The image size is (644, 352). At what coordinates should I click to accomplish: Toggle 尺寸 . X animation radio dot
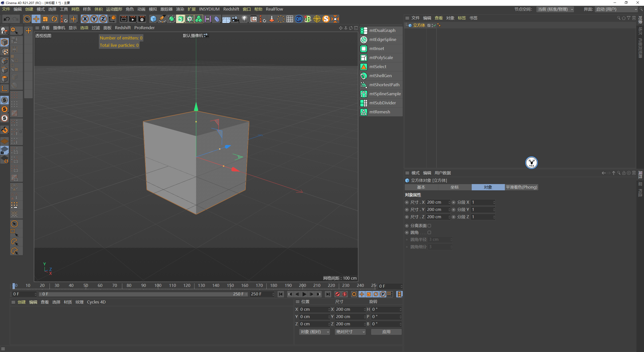tap(407, 202)
